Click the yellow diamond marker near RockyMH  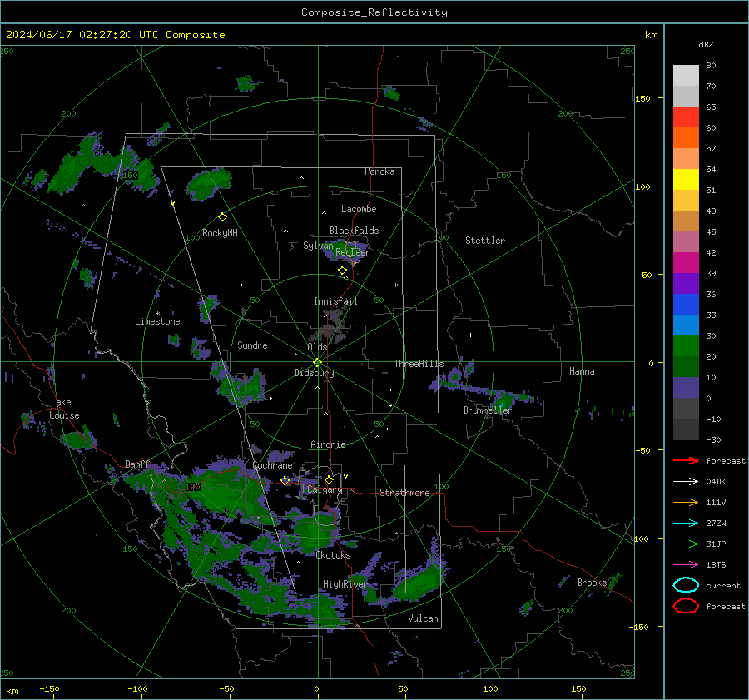tap(222, 217)
